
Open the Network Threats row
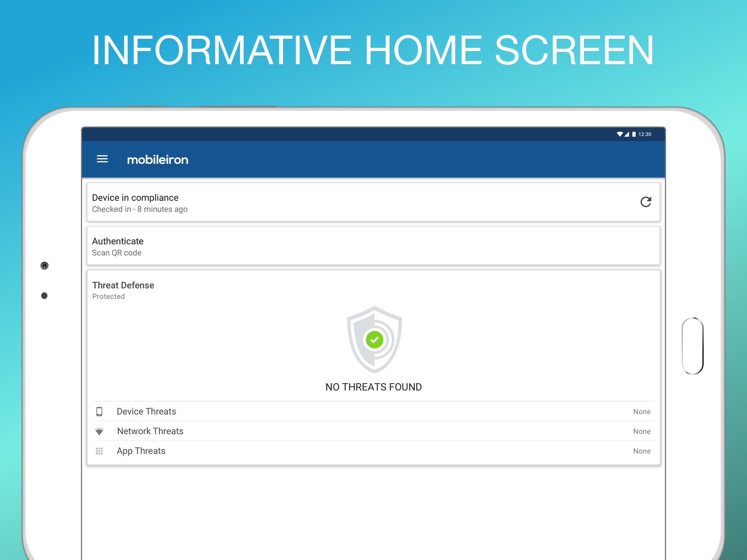coord(374,431)
